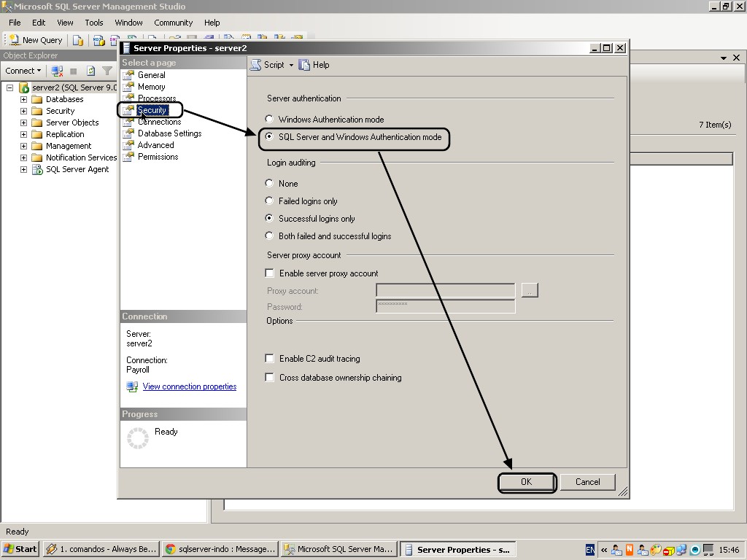This screenshot has height=560, width=747.
Task: Click the yellow box with red stop tray icon
Action: point(668,551)
